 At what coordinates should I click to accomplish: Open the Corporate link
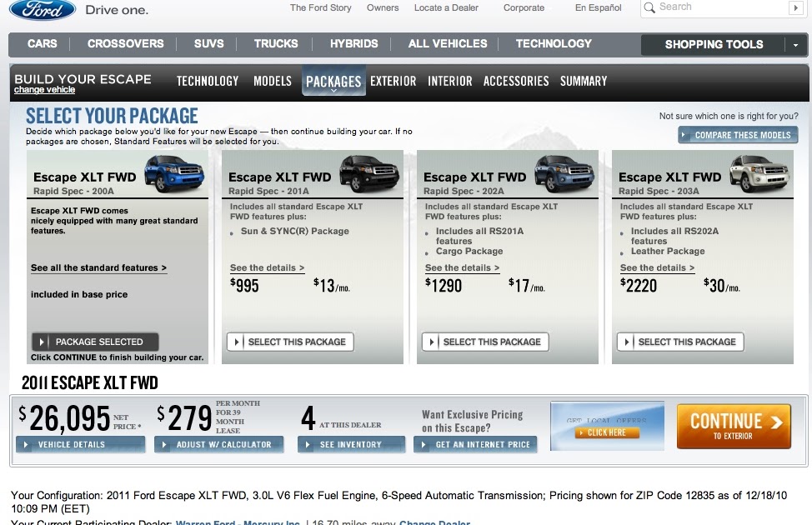(x=524, y=7)
